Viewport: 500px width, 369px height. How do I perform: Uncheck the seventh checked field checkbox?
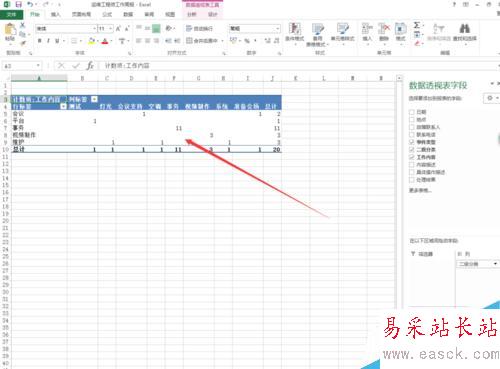[412, 157]
